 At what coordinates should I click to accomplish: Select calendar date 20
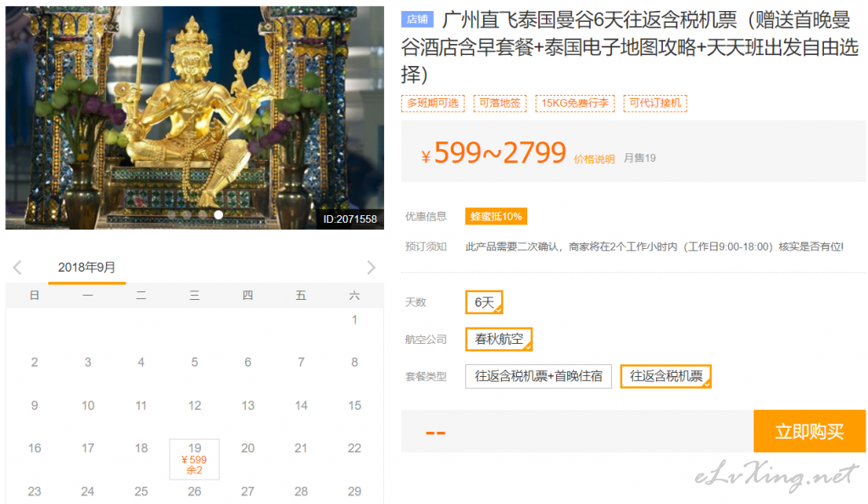coord(248,448)
